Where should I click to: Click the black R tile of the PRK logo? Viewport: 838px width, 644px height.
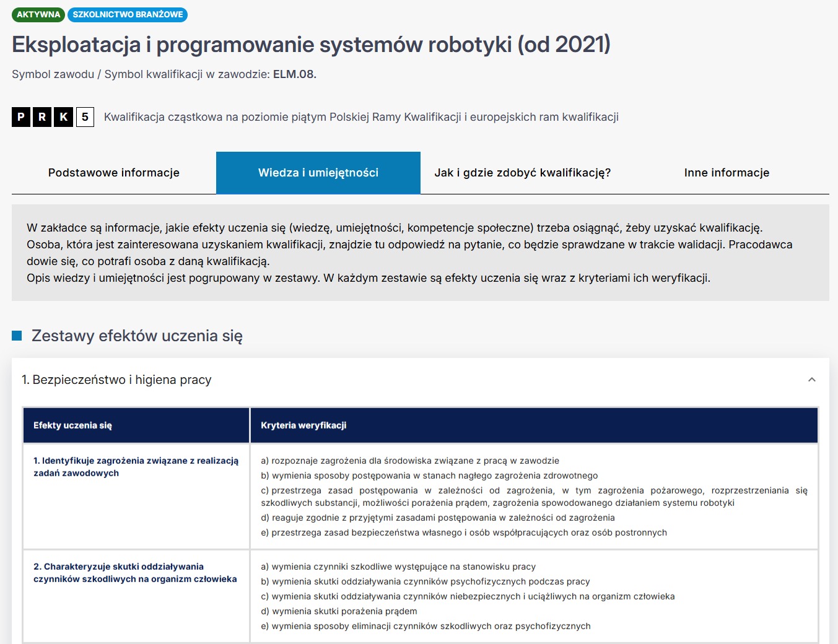(x=42, y=117)
